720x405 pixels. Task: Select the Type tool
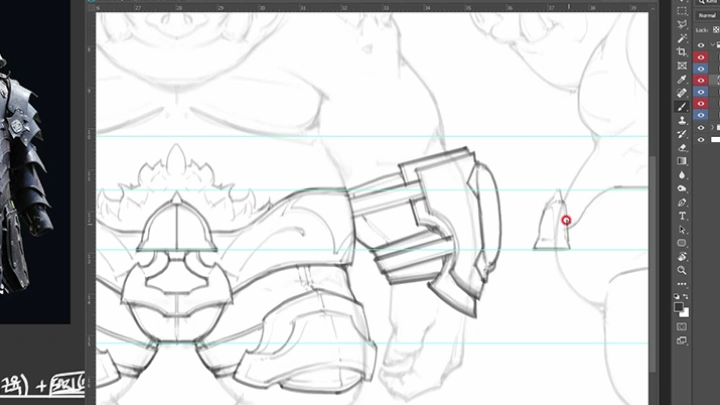pyautogui.click(x=682, y=216)
